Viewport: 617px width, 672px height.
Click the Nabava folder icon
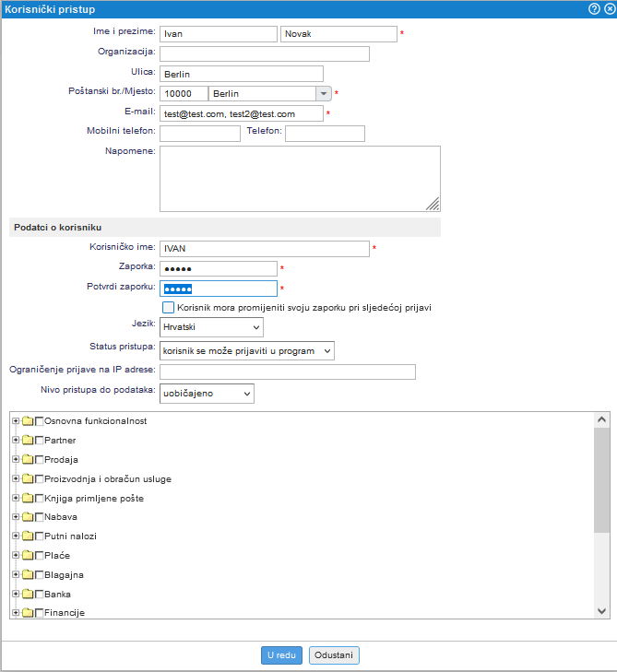click(28, 517)
